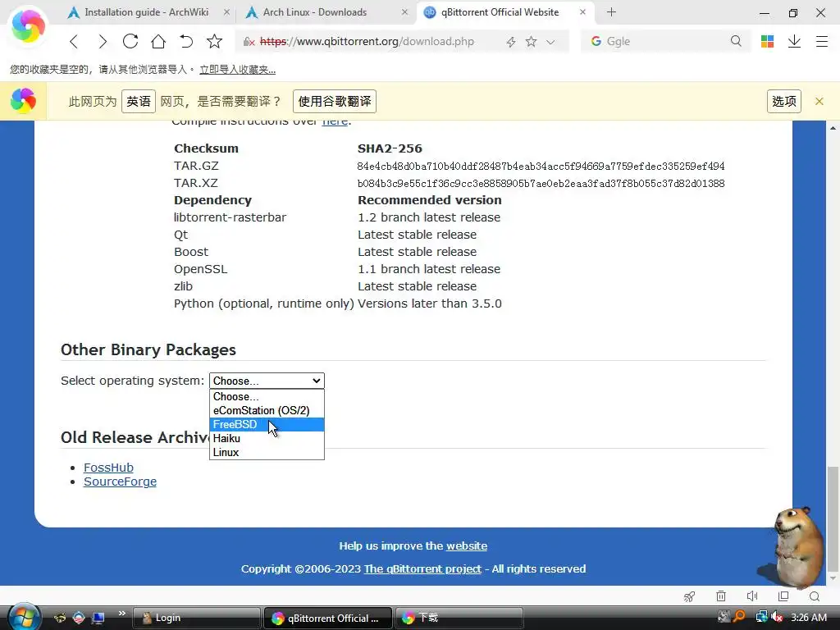Viewport: 840px width, 630px height.
Task: Open the FossHub archive link
Action: [108, 468]
